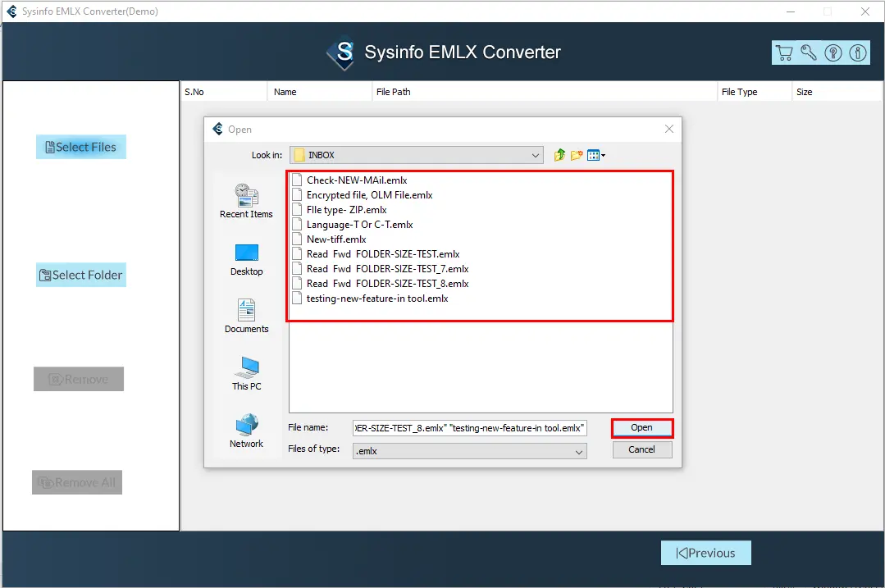
Task: Click the shopping cart buy icon
Action: (x=784, y=52)
